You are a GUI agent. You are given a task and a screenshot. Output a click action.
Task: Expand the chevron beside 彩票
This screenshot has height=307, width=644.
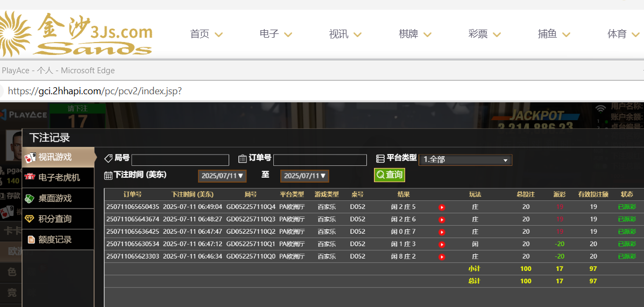tap(497, 35)
